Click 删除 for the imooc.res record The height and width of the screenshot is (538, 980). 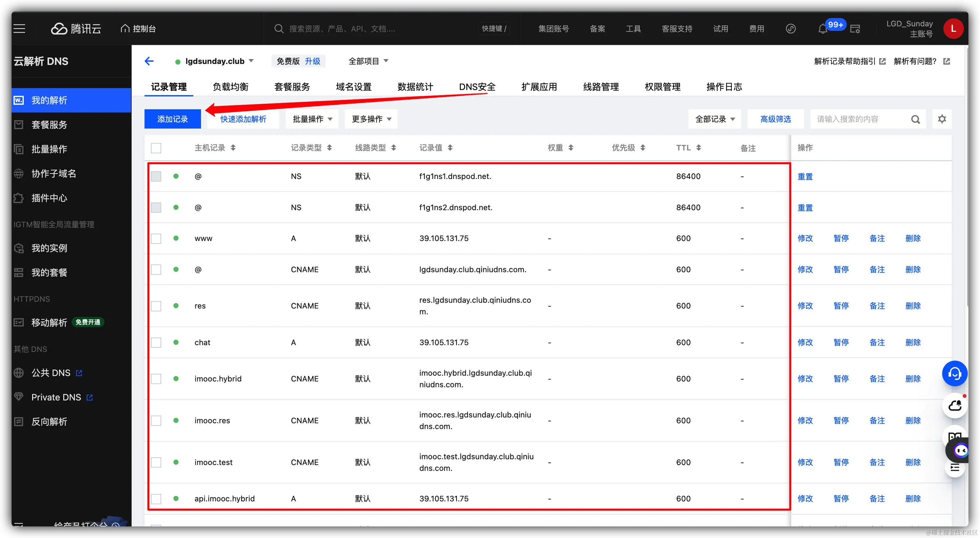tap(913, 420)
